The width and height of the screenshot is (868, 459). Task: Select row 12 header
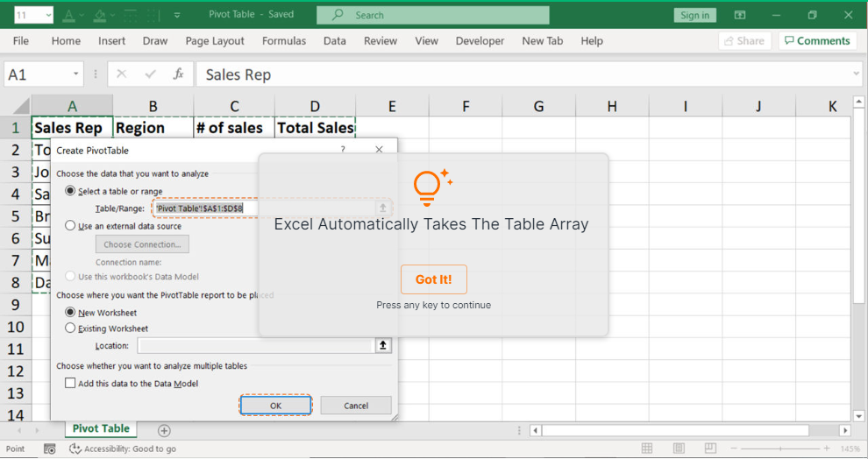(16, 371)
